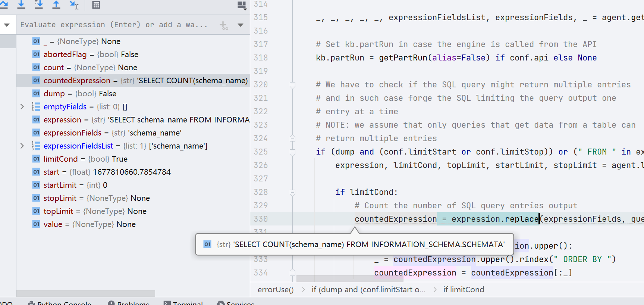
Task: Click the Run to Cursor icon
Action: pyautogui.click(x=73, y=4)
